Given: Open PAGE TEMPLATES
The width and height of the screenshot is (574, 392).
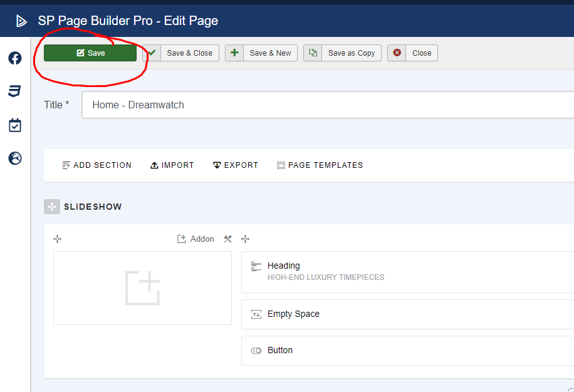Looking at the screenshot, I should pyautogui.click(x=320, y=165).
